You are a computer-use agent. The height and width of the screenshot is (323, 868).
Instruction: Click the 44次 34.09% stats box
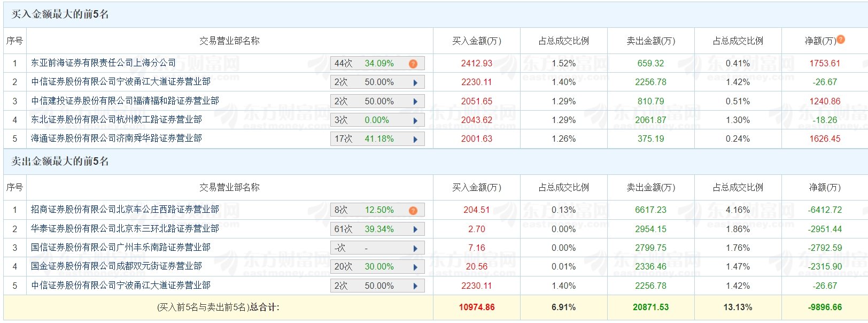(377, 63)
